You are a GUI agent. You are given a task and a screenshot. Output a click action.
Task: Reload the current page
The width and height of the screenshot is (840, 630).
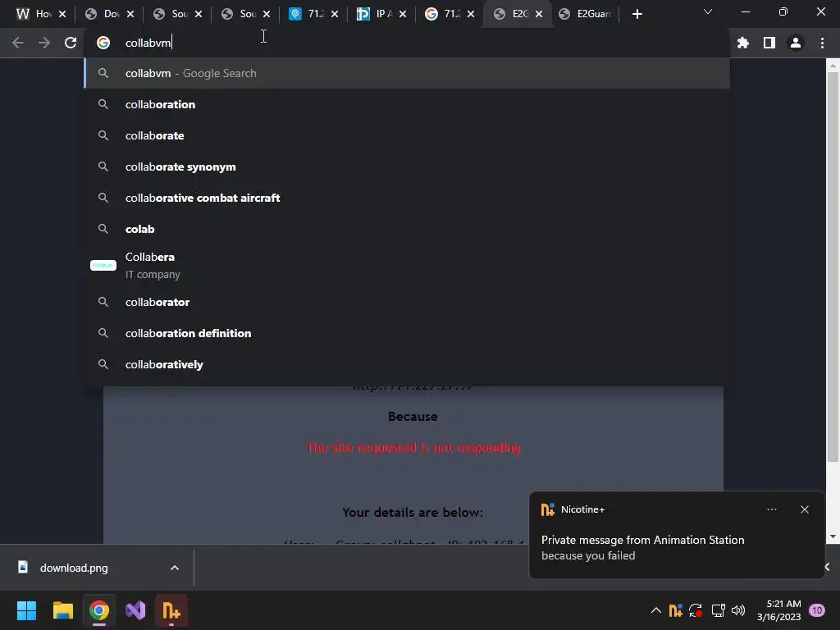pyautogui.click(x=71, y=43)
